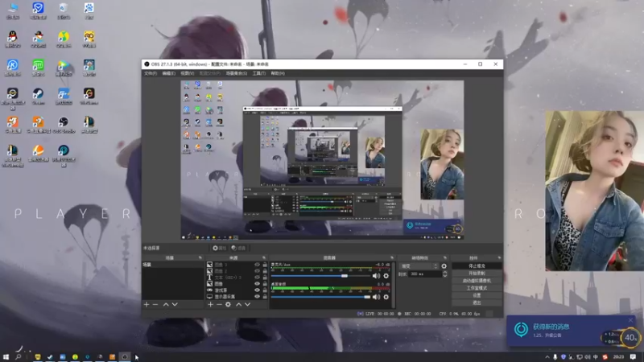Image resolution: width=644 pixels, height=362 pixels.
Task: Mute 麦克风/Aux with speaker icon
Action: click(x=376, y=276)
